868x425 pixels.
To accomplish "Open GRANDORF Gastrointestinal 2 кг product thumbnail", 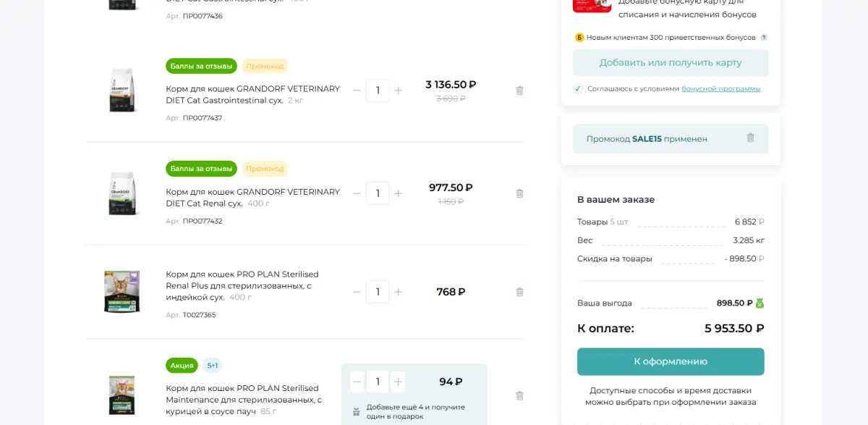I will [122, 91].
